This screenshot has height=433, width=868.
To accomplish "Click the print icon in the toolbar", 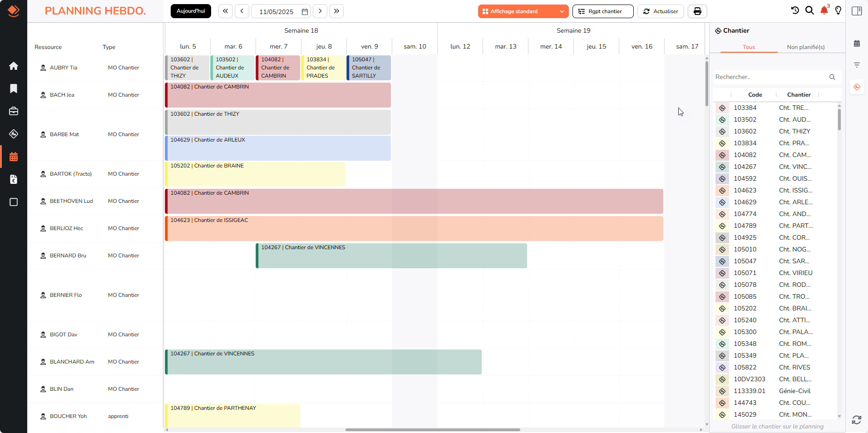I will click(x=697, y=11).
